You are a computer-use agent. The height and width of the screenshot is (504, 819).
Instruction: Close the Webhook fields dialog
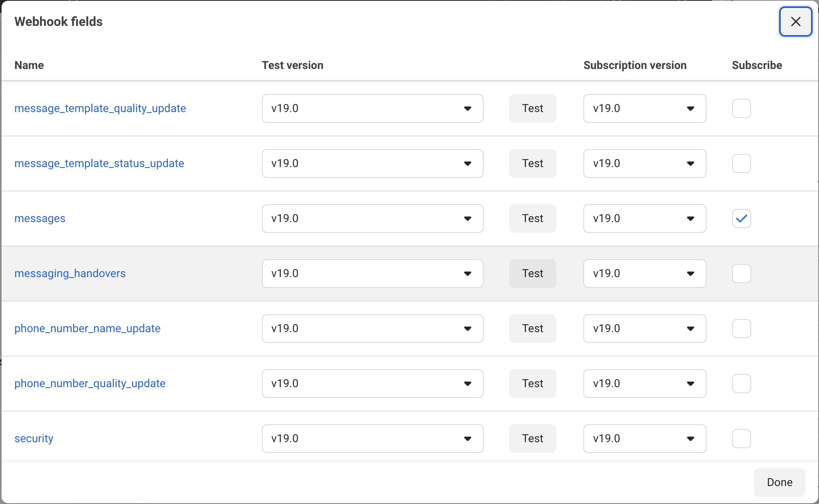point(795,22)
